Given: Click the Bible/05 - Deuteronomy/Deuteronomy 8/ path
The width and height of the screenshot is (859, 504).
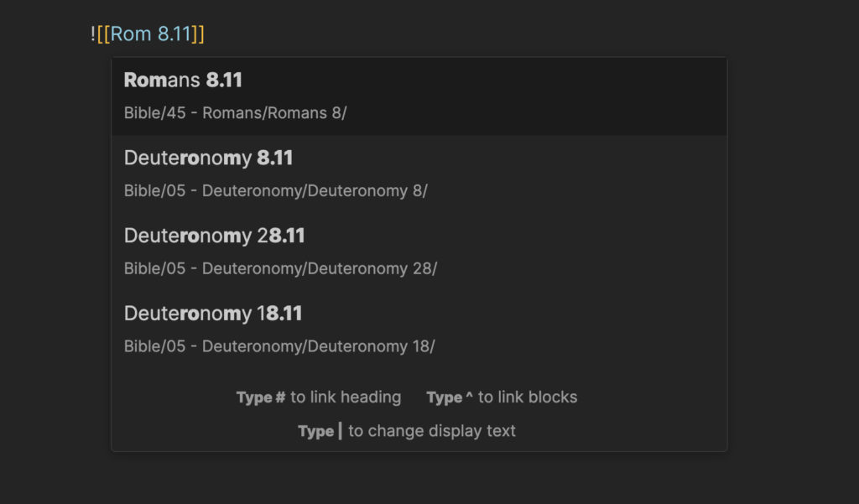Looking at the screenshot, I should point(275,190).
